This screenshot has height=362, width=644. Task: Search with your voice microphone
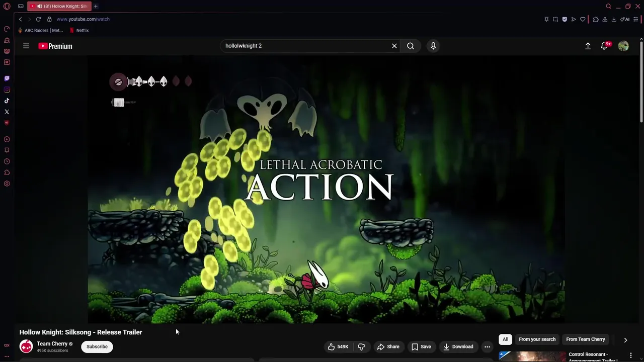point(433,46)
